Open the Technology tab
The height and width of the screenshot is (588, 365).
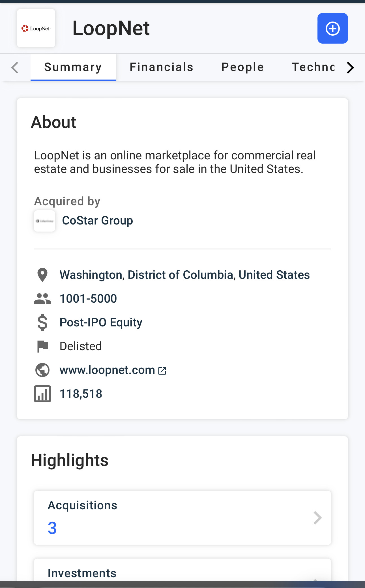(x=313, y=67)
